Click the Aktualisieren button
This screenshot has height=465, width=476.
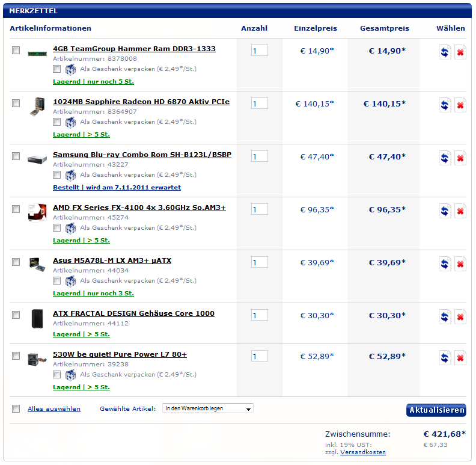(x=436, y=410)
